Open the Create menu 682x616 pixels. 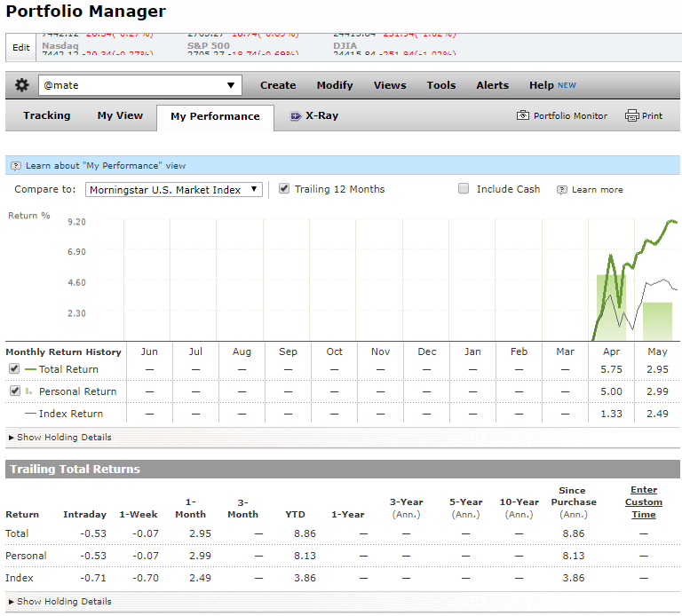278,85
